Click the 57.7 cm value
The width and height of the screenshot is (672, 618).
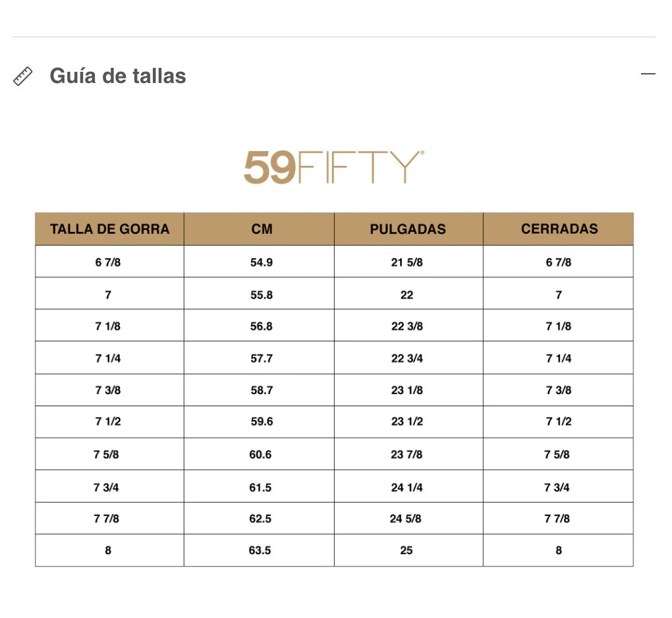click(x=262, y=358)
